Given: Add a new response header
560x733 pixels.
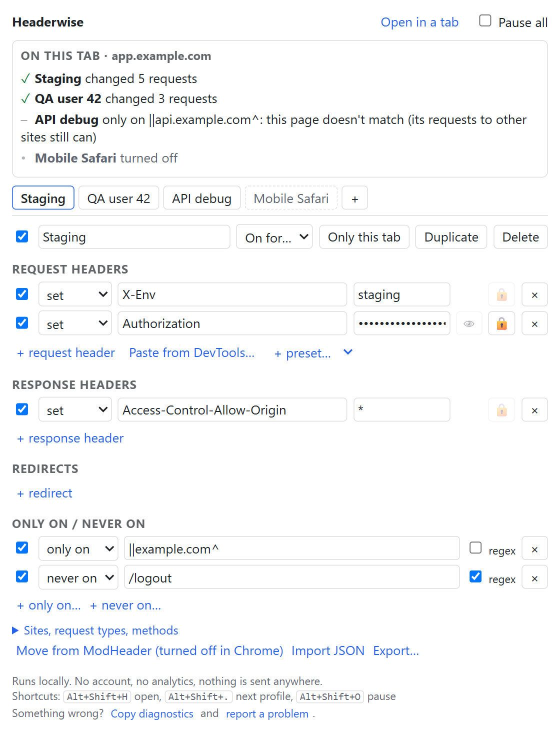Looking at the screenshot, I should pos(70,438).
